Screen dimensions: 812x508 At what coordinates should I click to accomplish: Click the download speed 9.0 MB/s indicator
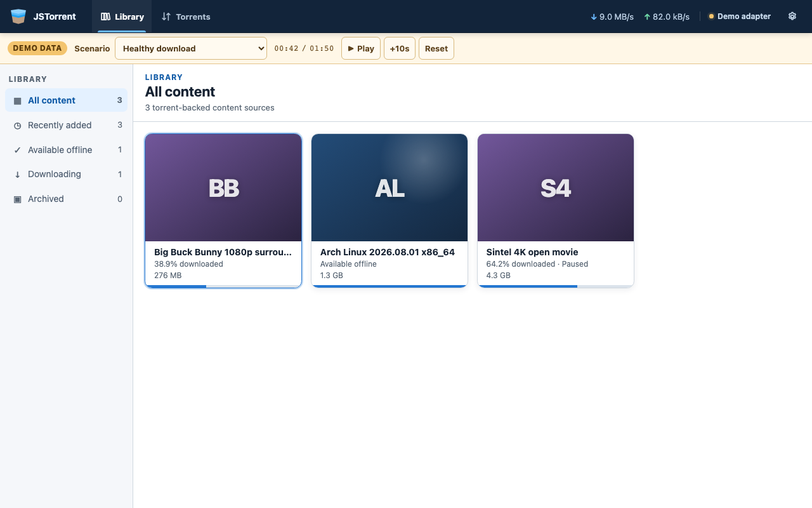612,17
